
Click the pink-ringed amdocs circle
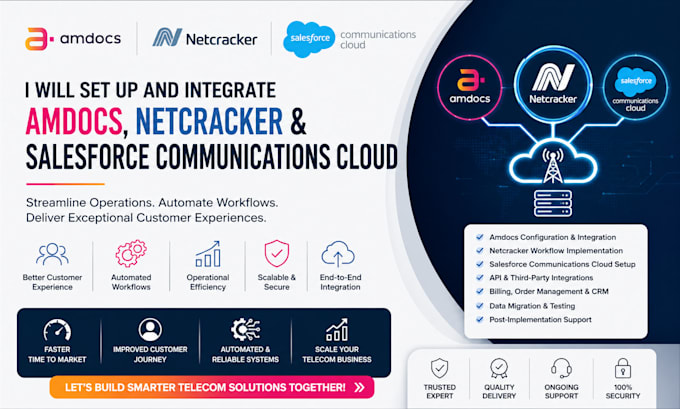(470, 86)
